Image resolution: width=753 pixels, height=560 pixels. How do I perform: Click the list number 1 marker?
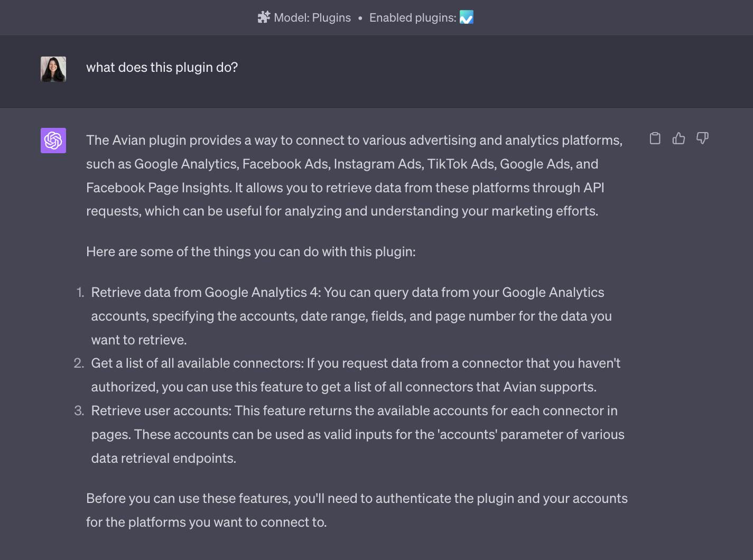(x=80, y=292)
